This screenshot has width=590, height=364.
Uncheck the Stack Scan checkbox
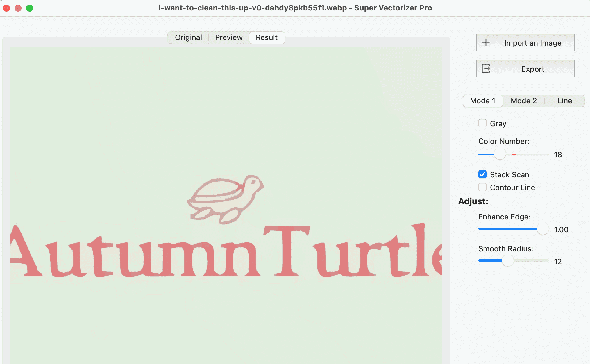(x=482, y=174)
